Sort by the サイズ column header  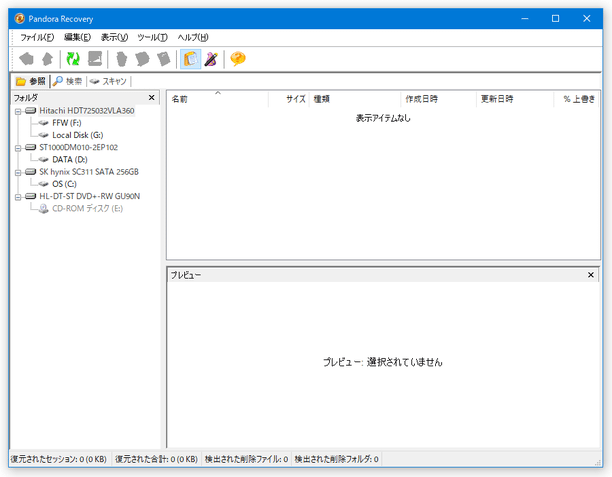(289, 99)
